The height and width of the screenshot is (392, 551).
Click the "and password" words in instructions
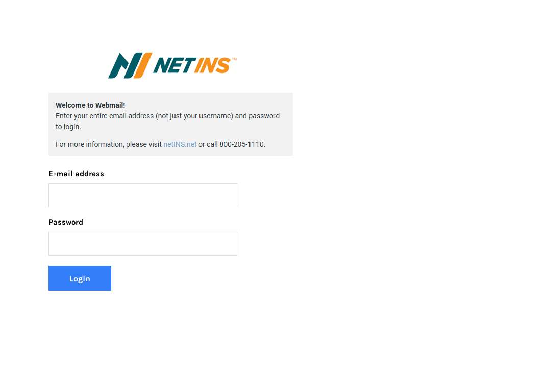pyautogui.click(x=257, y=116)
